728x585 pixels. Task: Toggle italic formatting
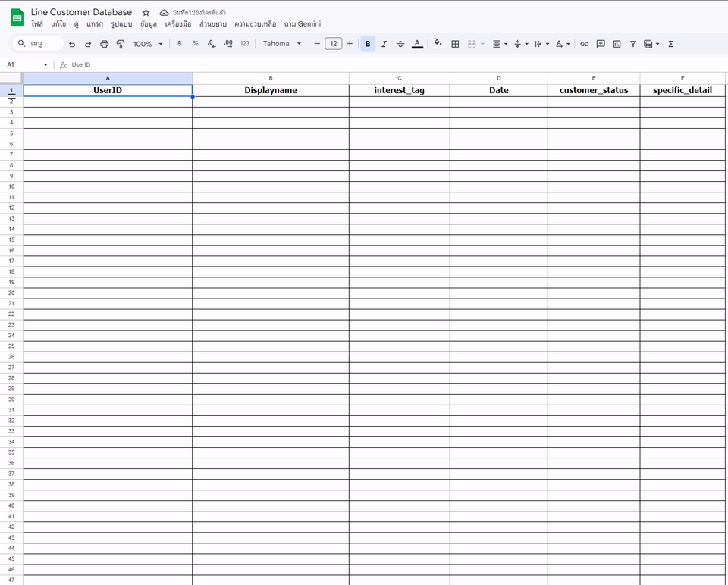coord(384,44)
